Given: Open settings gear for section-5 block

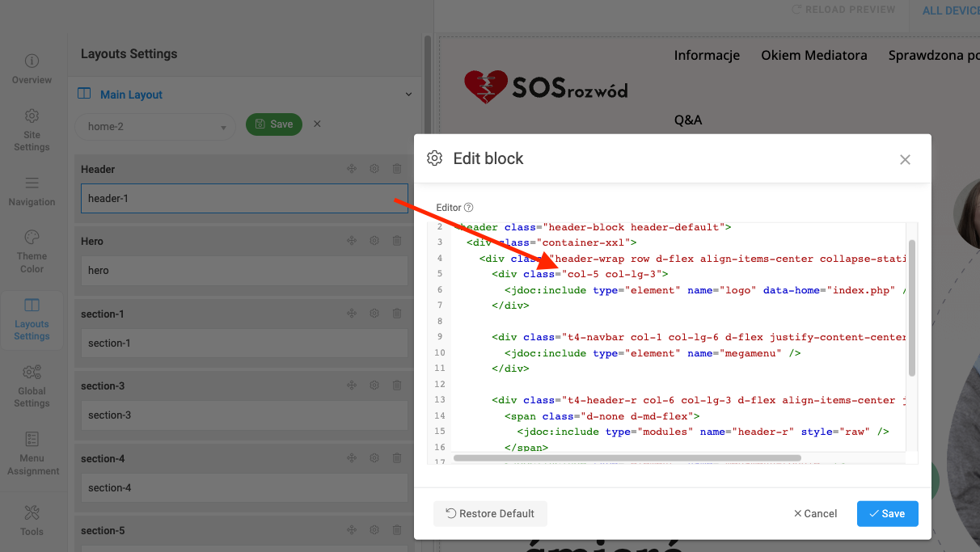Looking at the screenshot, I should [374, 530].
